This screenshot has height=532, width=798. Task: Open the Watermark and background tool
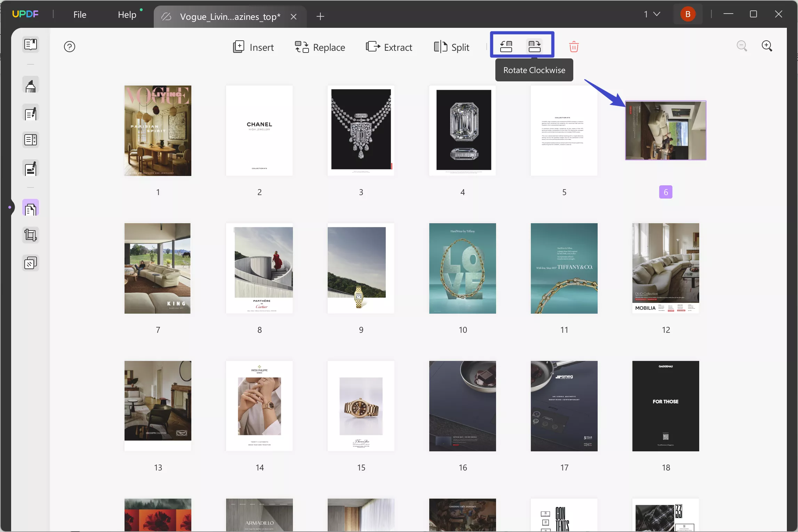click(x=31, y=263)
